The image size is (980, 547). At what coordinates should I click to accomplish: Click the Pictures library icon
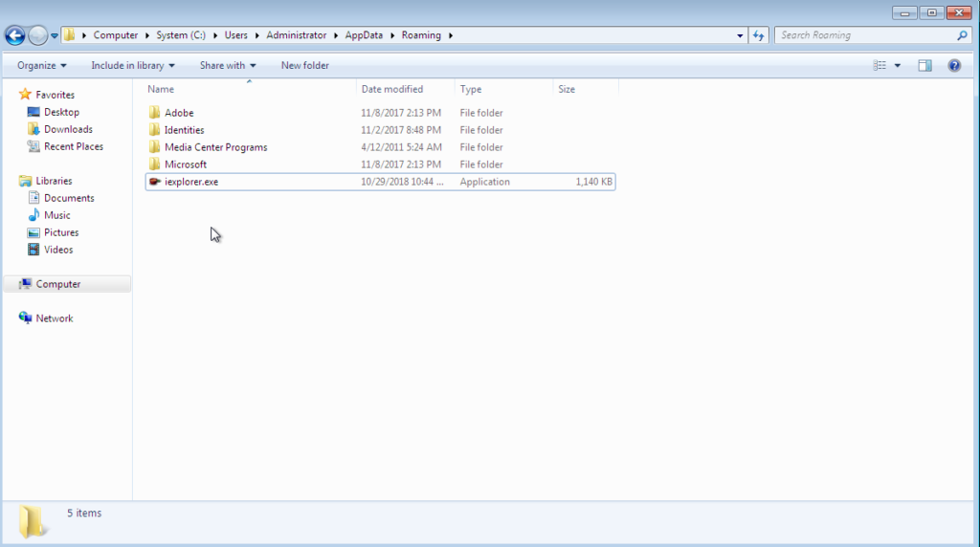[x=33, y=232]
